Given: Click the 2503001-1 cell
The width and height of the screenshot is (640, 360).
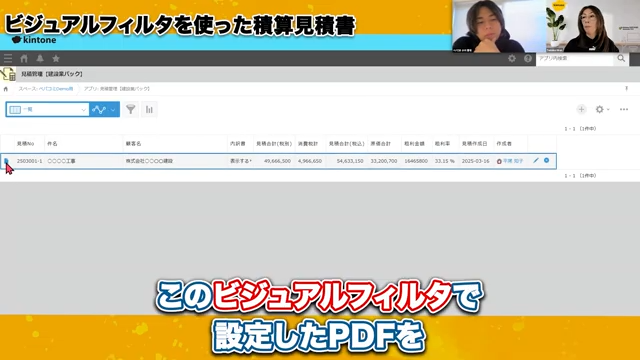Looking at the screenshot, I should [x=29, y=161].
